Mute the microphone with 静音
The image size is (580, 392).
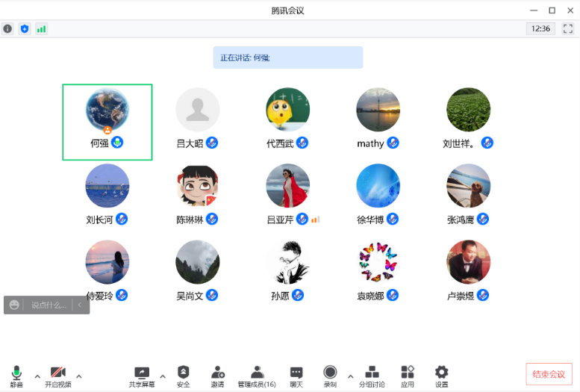click(x=16, y=374)
